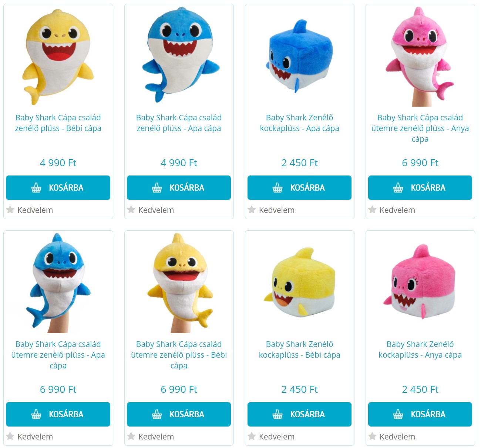
Task: Add the blue kockaplüss Apa cápa to basket
Action: (299, 188)
